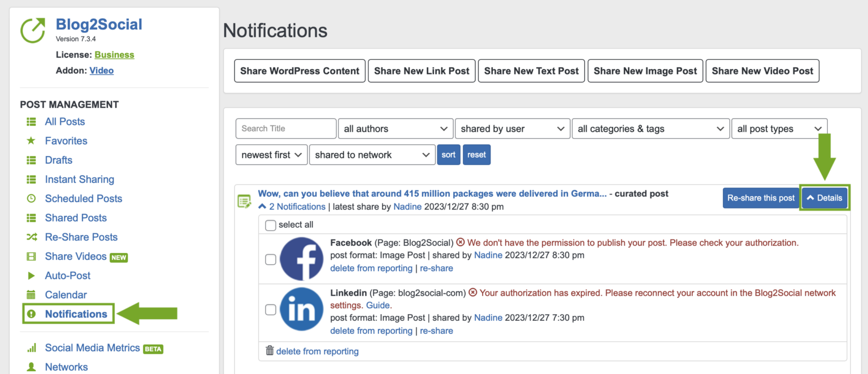Open the shared to network dropdown
This screenshot has height=374, width=868.
(x=372, y=155)
